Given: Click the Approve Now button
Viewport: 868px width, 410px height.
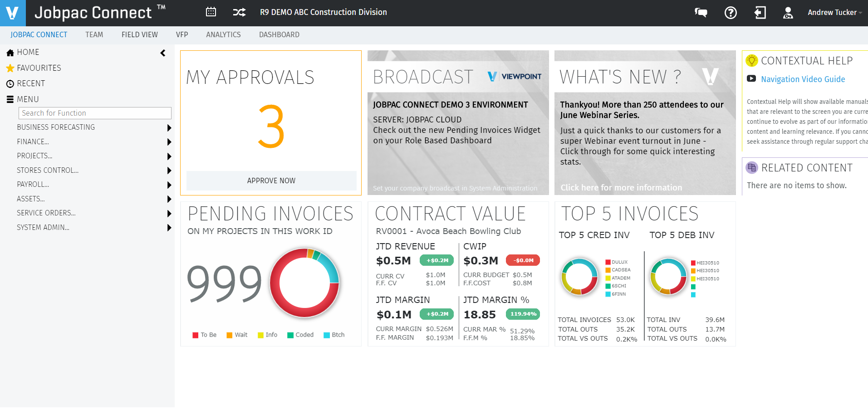Looking at the screenshot, I should [270, 181].
